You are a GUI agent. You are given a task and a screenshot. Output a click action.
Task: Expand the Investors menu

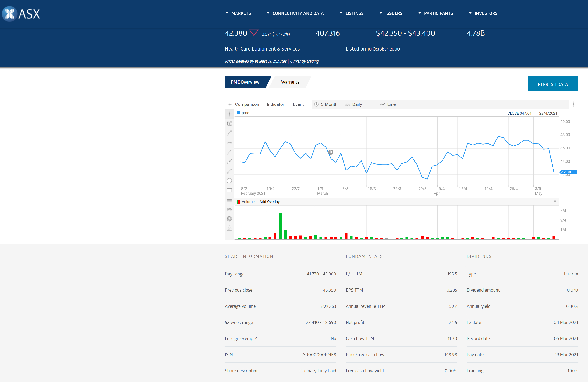[483, 13]
